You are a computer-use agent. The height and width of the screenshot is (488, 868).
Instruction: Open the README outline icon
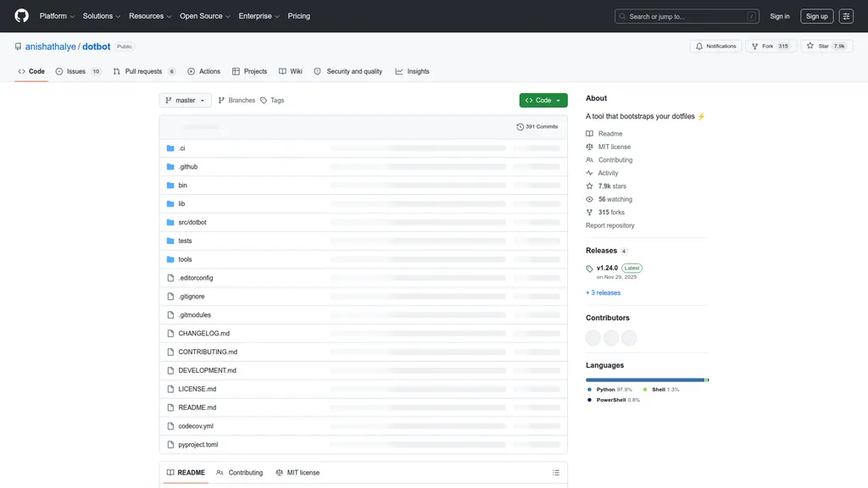pos(556,473)
